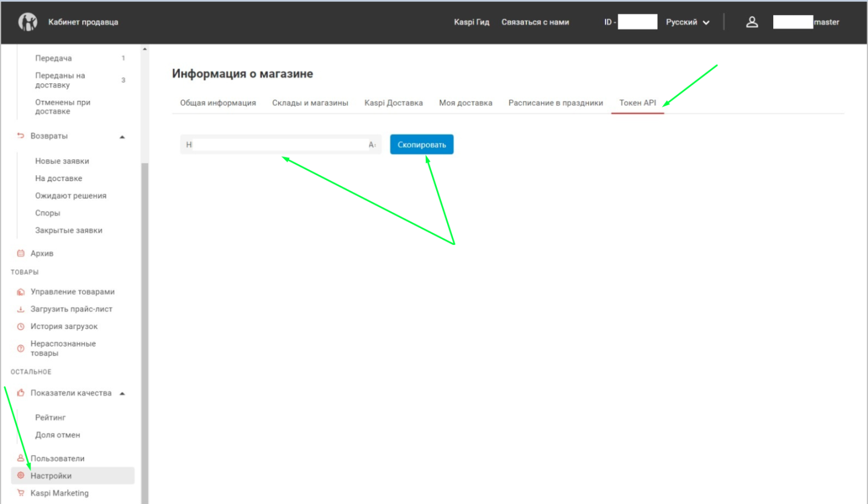Click the sidebar scroll-up arrow
This screenshot has height=504, width=868.
(x=145, y=49)
